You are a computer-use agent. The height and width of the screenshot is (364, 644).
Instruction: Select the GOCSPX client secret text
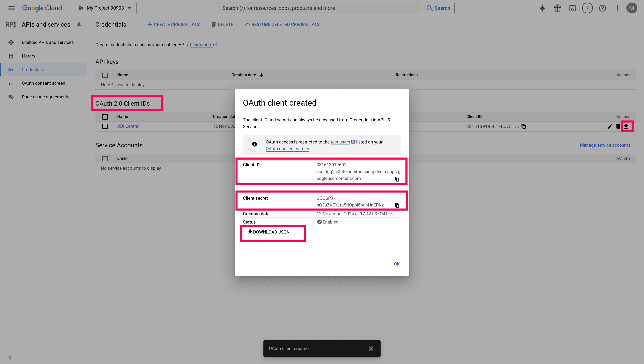click(350, 202)
